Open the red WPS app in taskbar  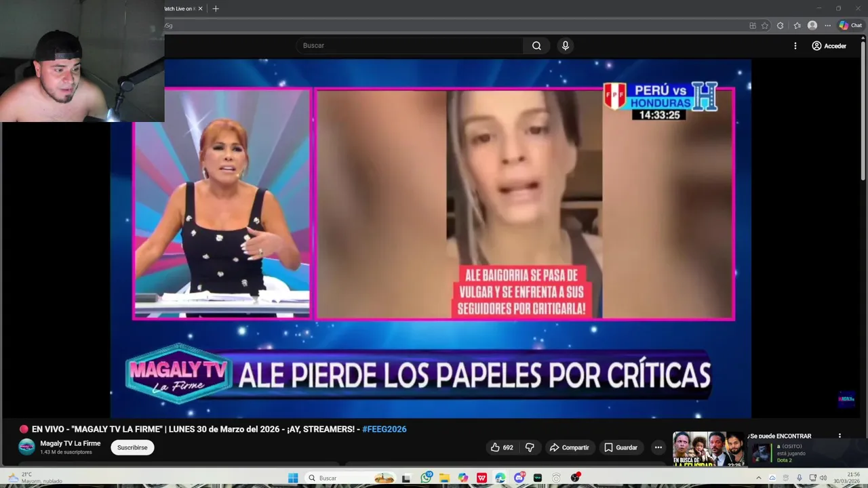(481, 478)
